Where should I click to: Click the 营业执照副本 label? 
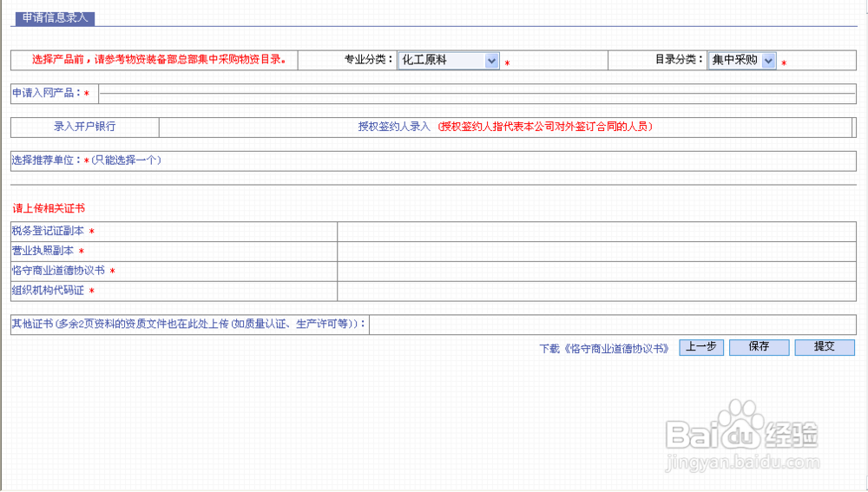(43, 252)
